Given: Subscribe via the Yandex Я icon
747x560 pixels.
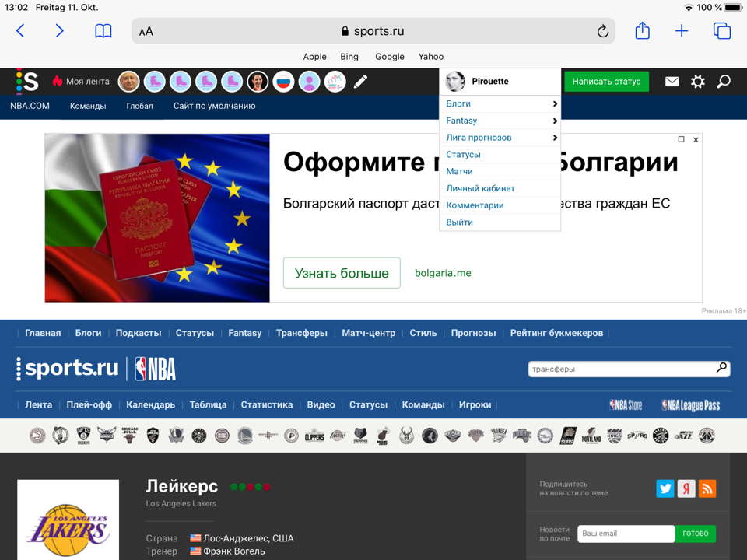Looking at the screenshot, I should [x=686, y=488].
